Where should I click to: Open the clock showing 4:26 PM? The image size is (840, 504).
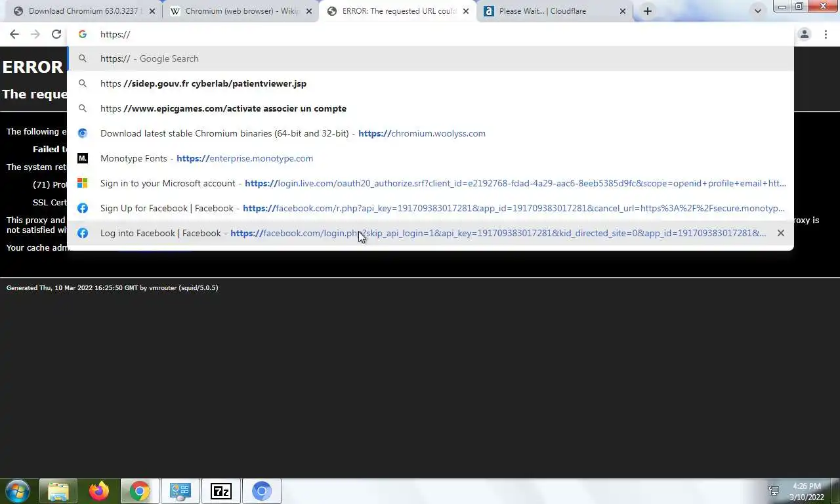tap(807, 492)
